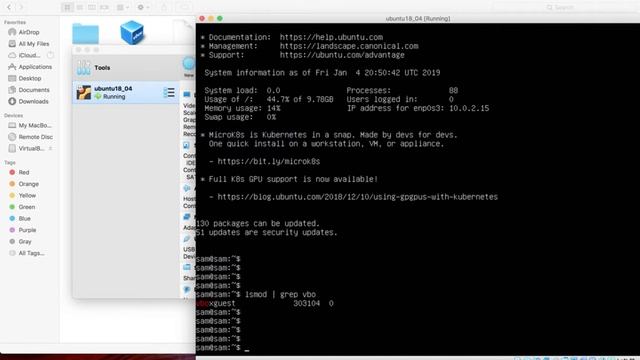Viewport: 640px width, 360px height.
Task: Open the Finder arrange-by dropdown
Action: click(x=122, y=7)
